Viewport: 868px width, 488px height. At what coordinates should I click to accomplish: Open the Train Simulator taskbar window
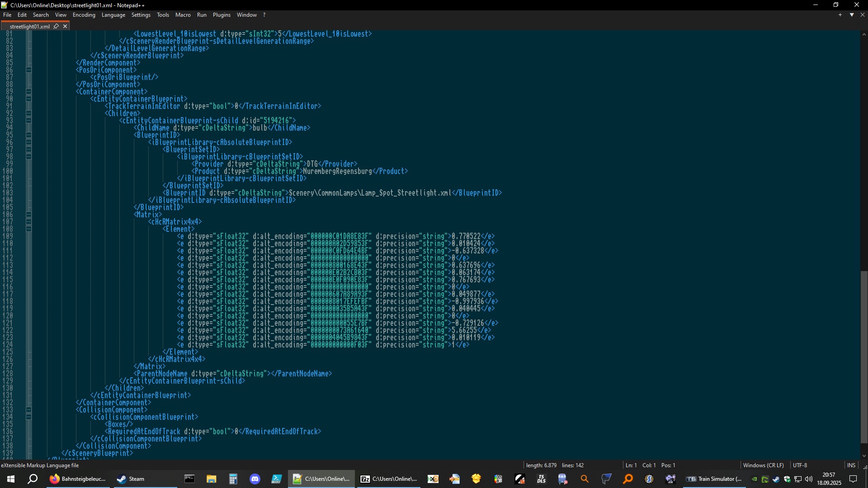click(714, 479)
